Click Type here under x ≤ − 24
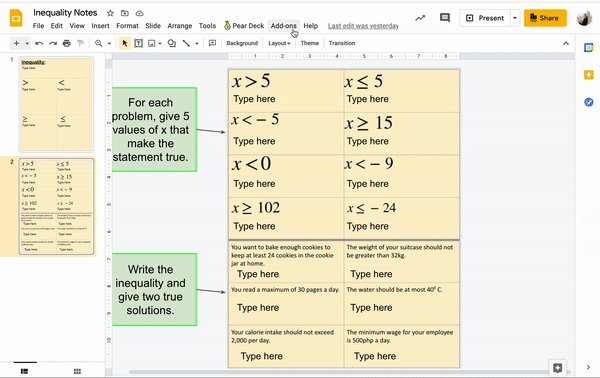The image size is (600, 378). pyautogui.click(x=367, y=226)
